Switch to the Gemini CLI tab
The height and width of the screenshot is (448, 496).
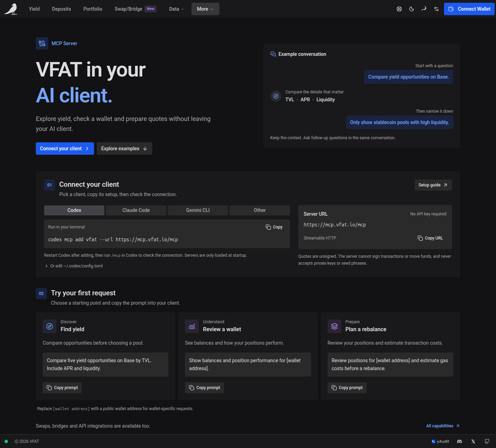click(198, 210)
